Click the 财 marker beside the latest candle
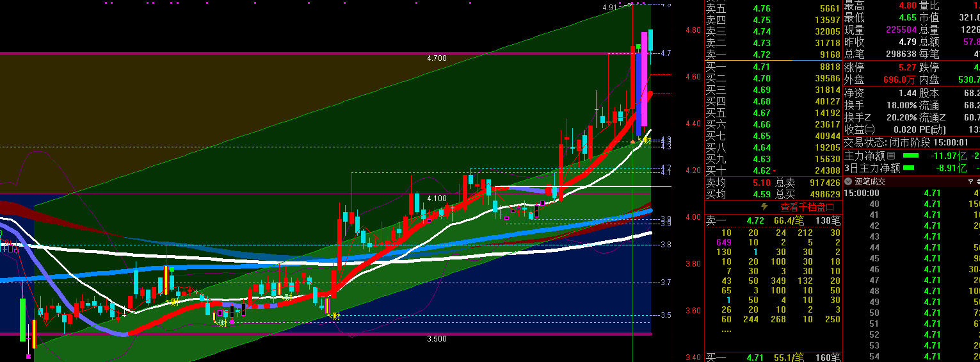Viewport: 980px width, 362px height. click(647, 140)
